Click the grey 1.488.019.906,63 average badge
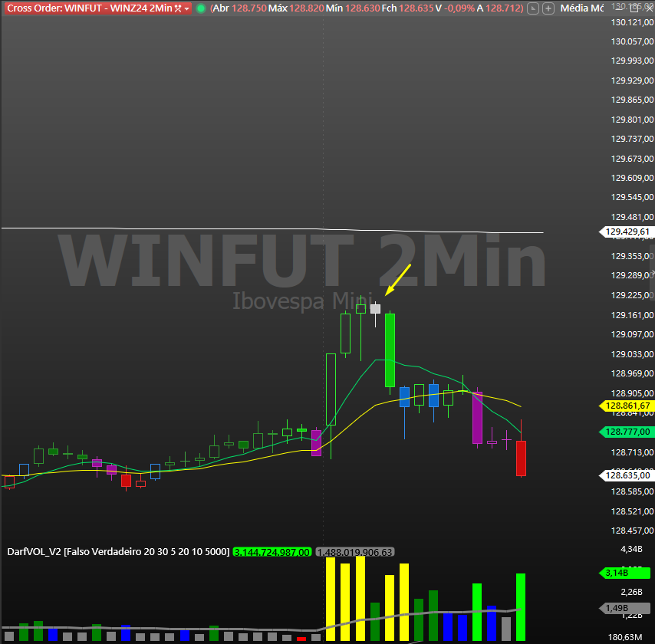655x644 pixels. pyautogui.click(x=355, y=552)
